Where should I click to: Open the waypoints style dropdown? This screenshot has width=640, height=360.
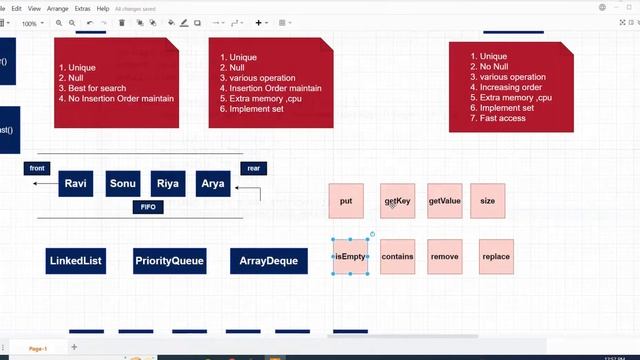tap(237, 23)
